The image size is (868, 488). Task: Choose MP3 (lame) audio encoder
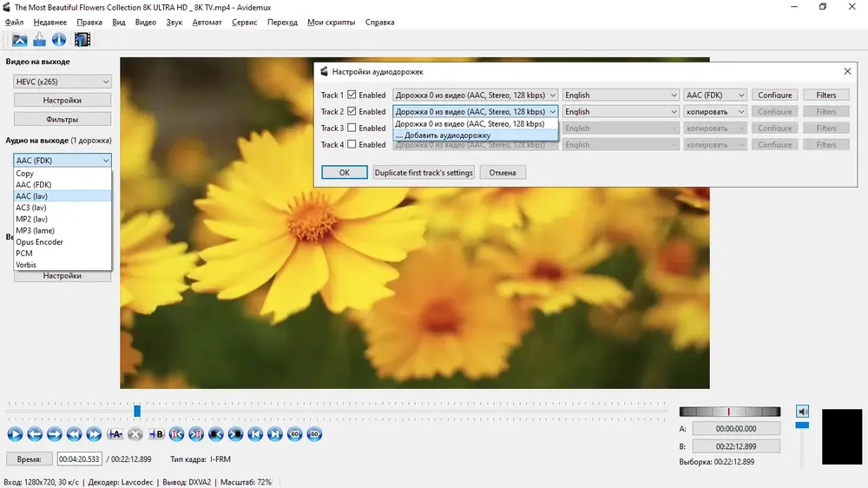point(62,230)
